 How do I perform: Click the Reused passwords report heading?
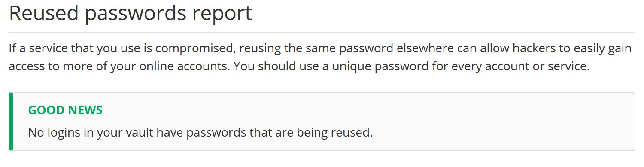coord(130,14)
